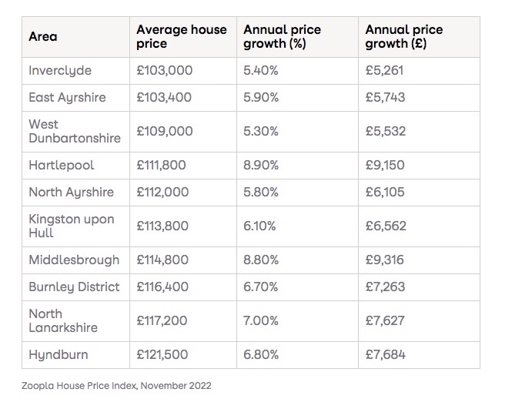Click the Zoopla House Price Index caption
This screenshot has height=409, width=532.
[x=116, y=384]
